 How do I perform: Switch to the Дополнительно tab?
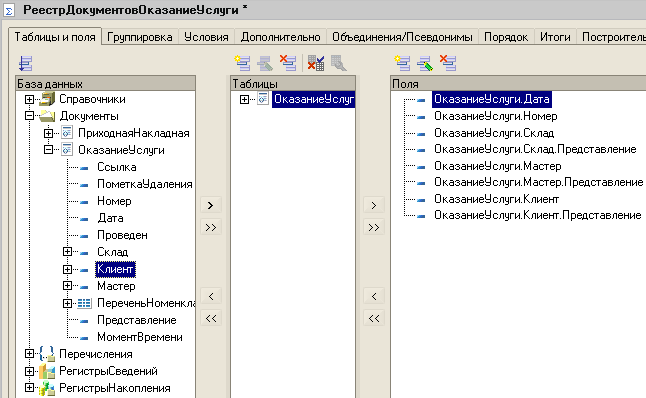(x=280, y=37)
